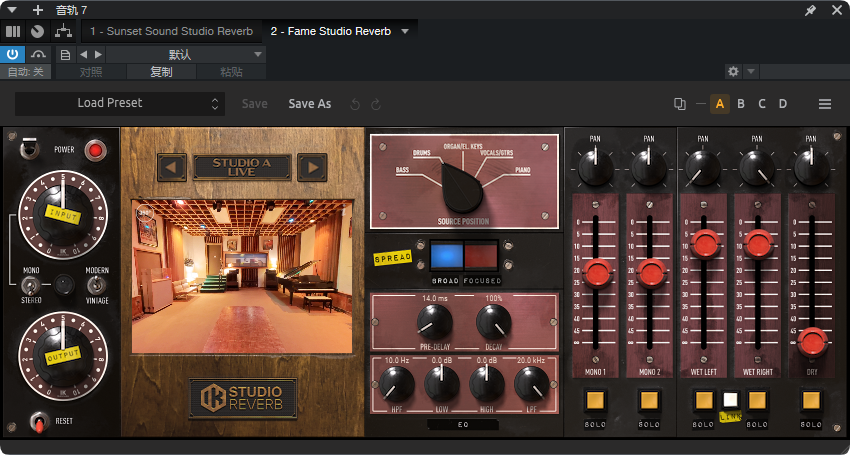
Task: Expand the dropdown arrow beside Fame Studio Reverb
Action: (x=405, y=31)
